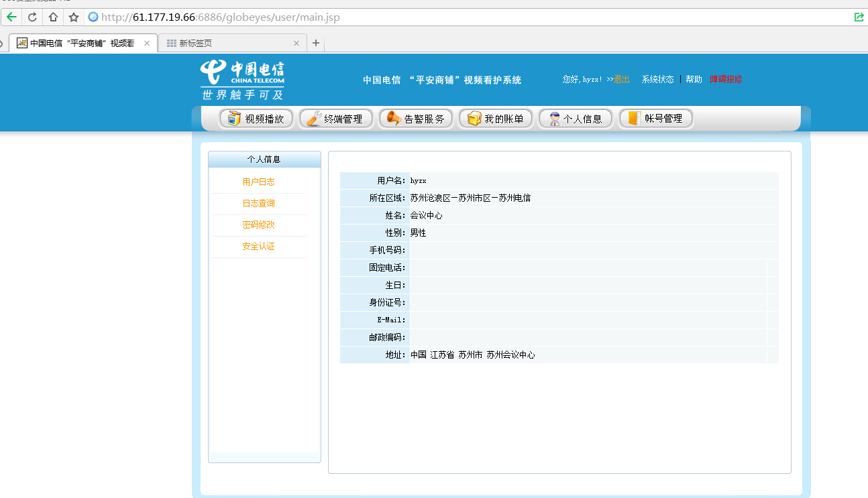
Task: Click the green share icon in address bar
Action: (x=859, y=17)
